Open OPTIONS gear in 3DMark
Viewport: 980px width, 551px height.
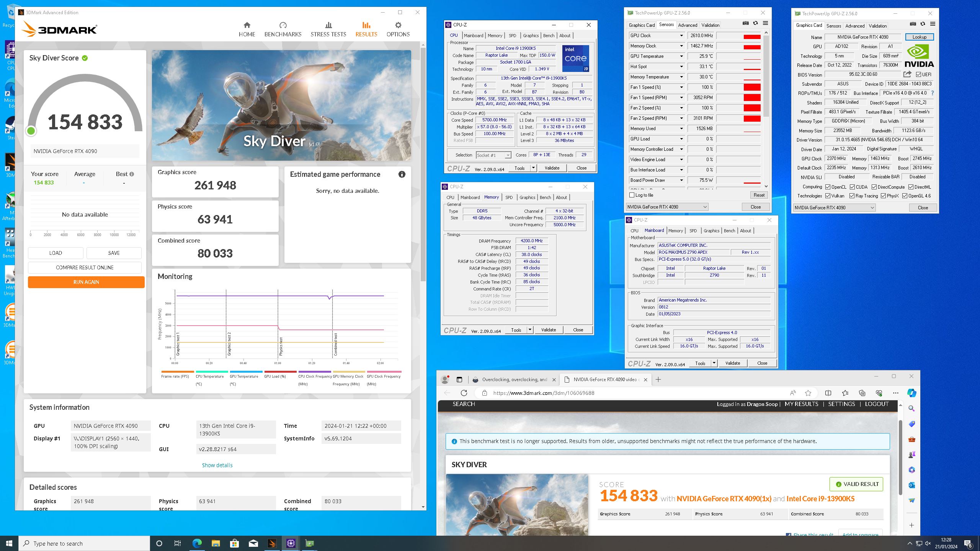tap(398, 29)
